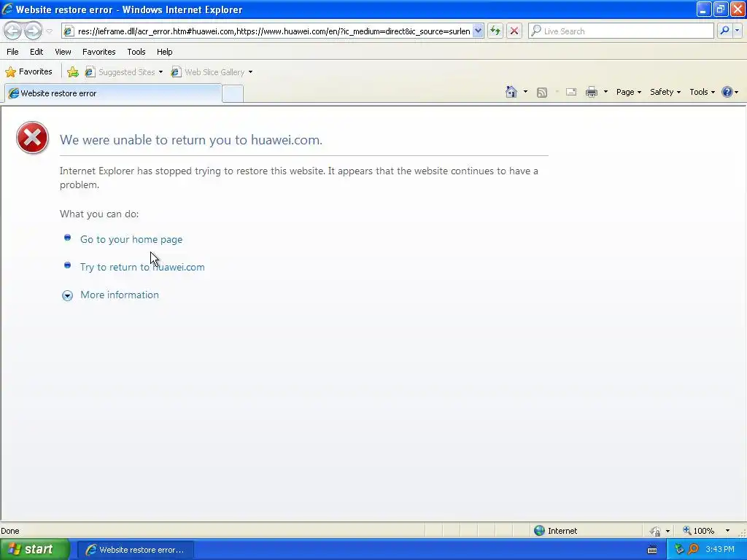The height and width of the screenshot is (560, 747).
Task: Open the Safety command menu
Action: [x=665, y=92]
